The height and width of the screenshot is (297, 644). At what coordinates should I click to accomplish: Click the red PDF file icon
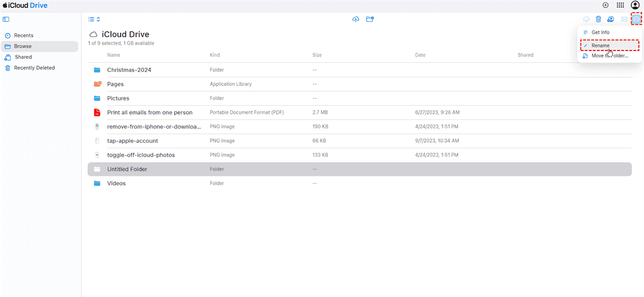[x=97, y=112]
